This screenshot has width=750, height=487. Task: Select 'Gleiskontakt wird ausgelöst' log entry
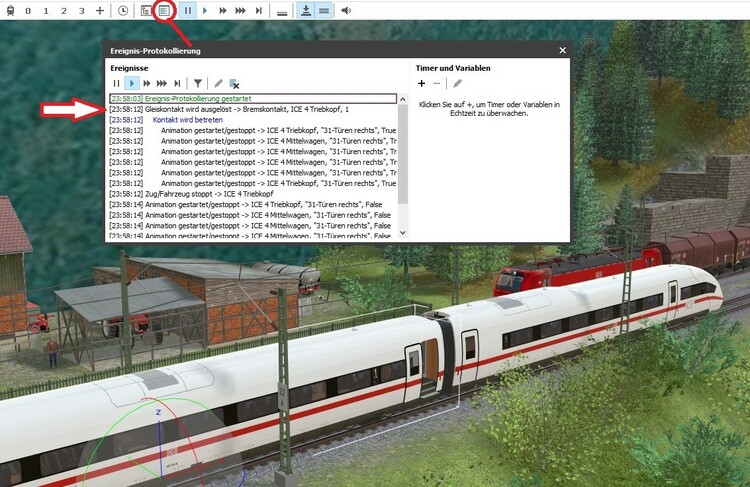(253, 109)
